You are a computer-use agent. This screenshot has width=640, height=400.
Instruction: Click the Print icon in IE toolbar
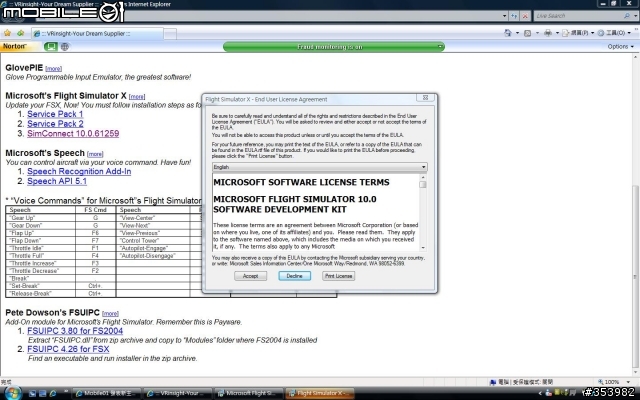(x=548, y=33)
